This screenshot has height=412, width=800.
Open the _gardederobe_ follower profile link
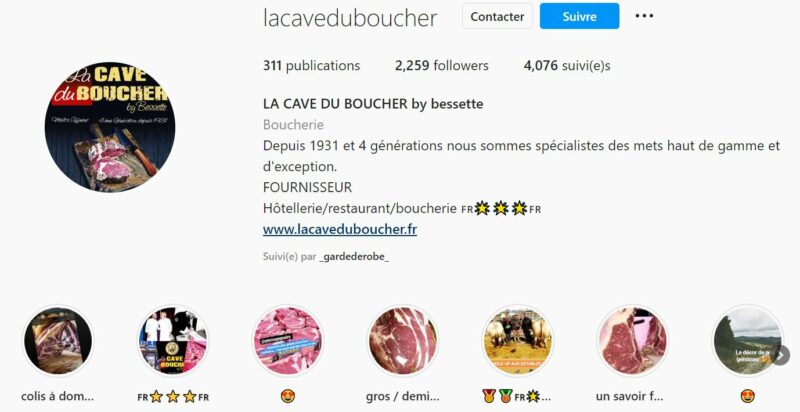pyautogui.click(x=354, y=256)
